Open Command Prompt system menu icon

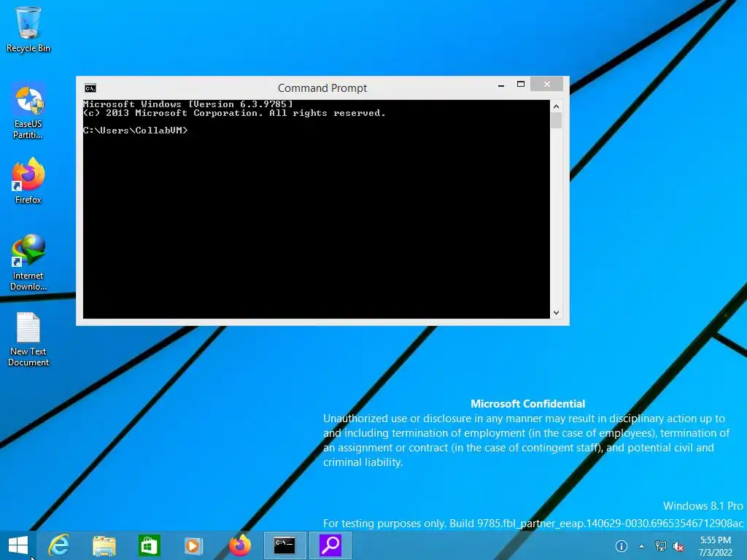90,88
